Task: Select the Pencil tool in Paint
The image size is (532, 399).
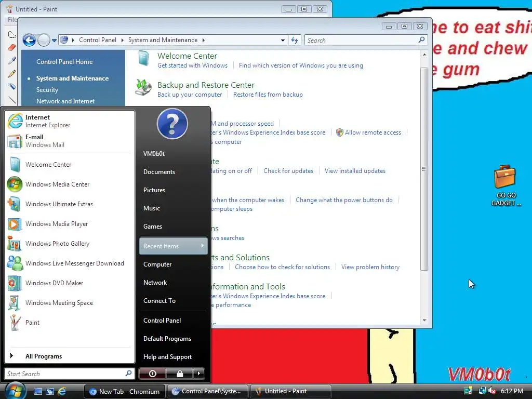Action: tap(12, 74)
